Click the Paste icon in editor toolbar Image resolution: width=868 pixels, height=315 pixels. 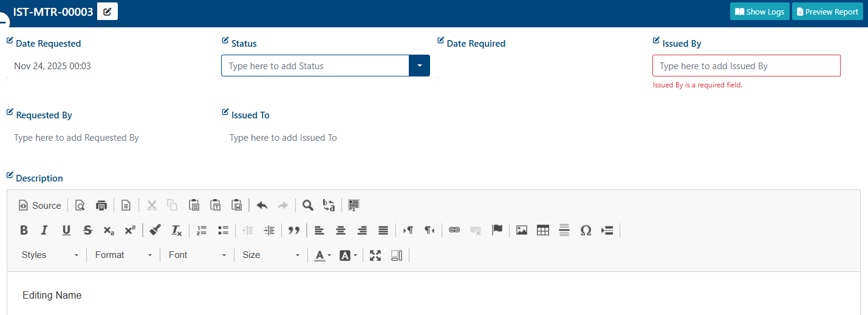coord(194,206)
